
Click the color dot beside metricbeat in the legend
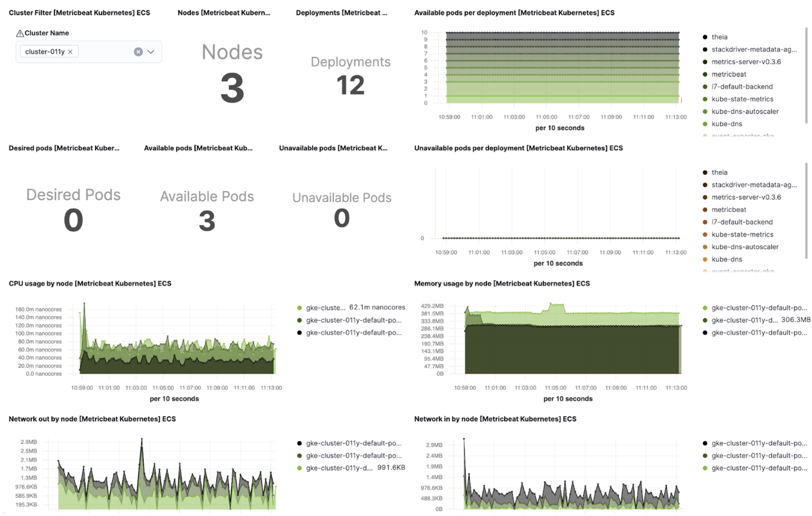tap(705, 74)
